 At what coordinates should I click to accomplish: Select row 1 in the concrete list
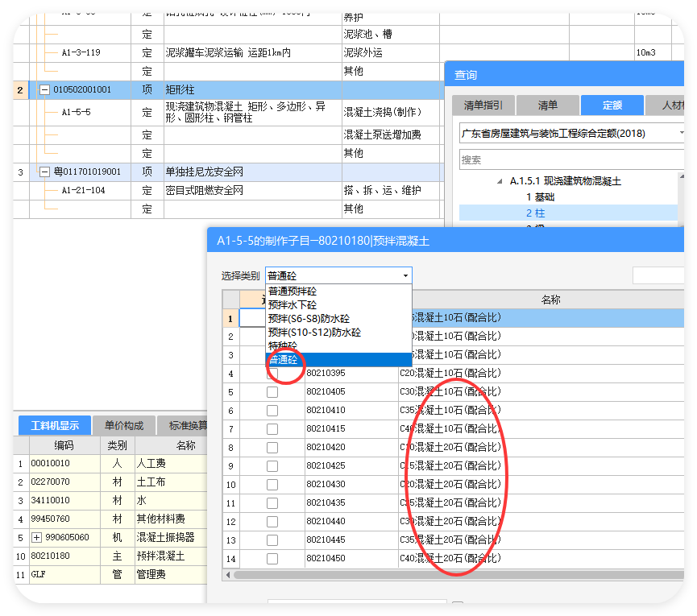[230, 318]
